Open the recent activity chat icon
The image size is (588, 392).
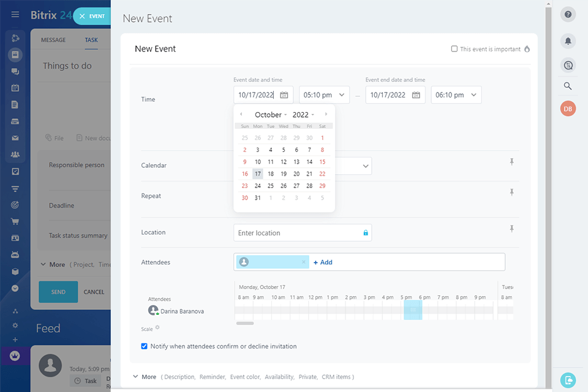tap(568, 66)
